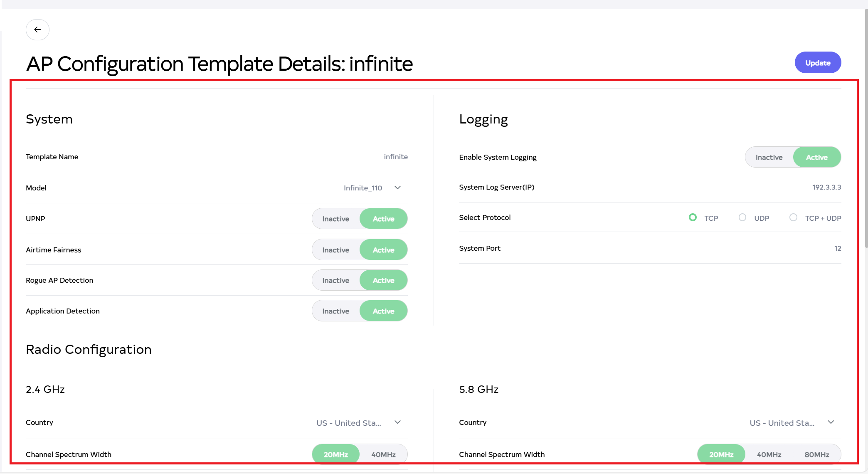The image size is (868, 474).
Task: Click the vertical page scrollbar
Action: [x=866, y=125]
